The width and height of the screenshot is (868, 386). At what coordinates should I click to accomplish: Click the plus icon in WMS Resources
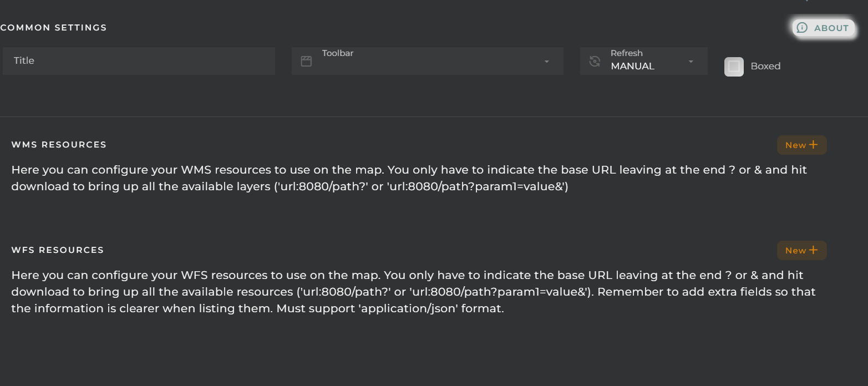click(x=813, y=145)
